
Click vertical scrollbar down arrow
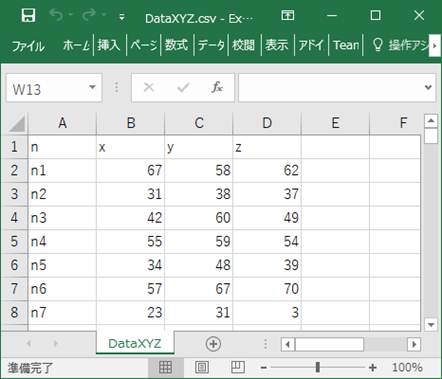coord(431,324)
